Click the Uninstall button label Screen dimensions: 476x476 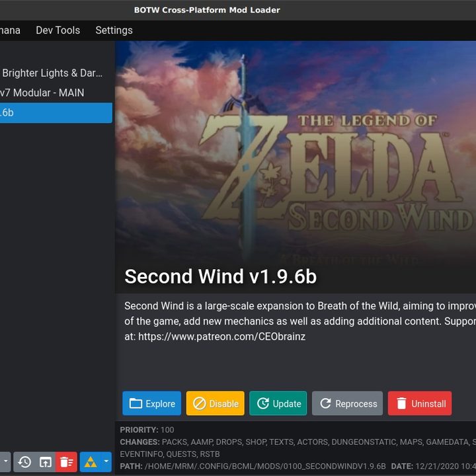(428, 404)
